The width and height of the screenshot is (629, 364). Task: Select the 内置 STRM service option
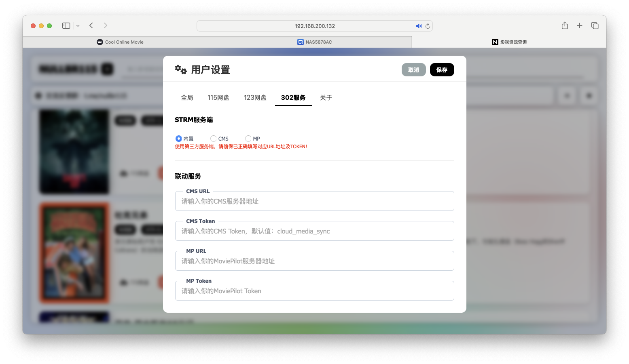click(178, 139)
